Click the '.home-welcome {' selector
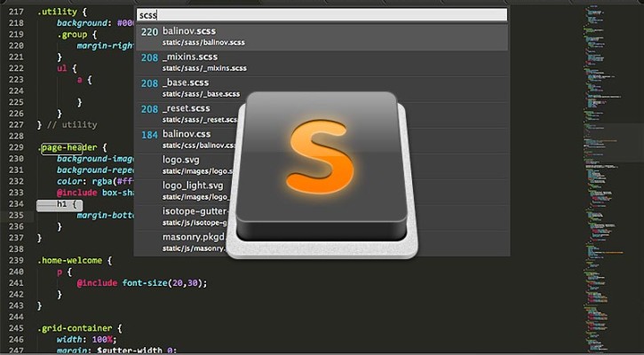Image resolution: width=644 pixels, height=355 pixels. (x=75, y=261)
